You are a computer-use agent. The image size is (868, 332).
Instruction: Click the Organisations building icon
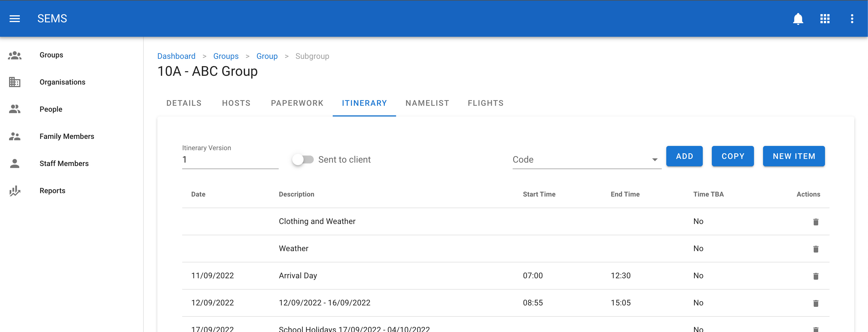click(14, 82)
